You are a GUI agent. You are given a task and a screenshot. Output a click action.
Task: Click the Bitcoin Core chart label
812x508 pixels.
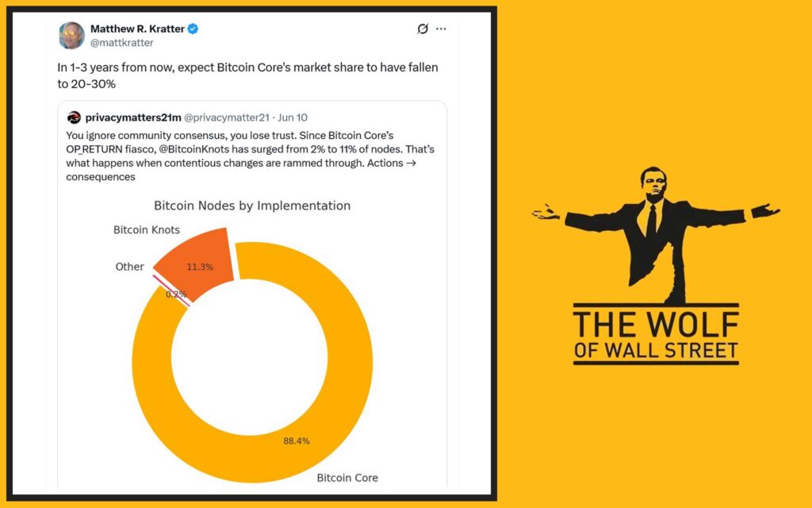point(347,478)
